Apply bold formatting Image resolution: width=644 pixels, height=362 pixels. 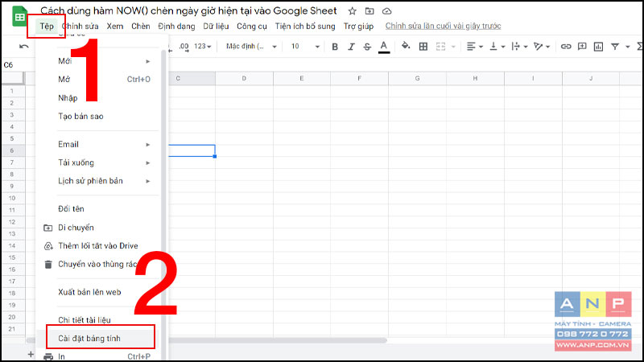335,47
